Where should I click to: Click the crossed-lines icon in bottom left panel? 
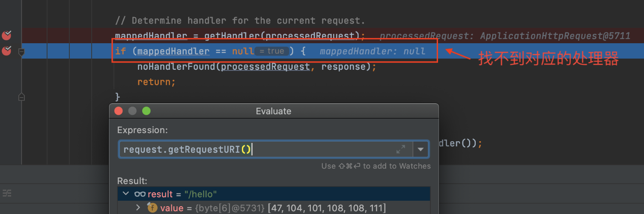[x=7, y=193]
